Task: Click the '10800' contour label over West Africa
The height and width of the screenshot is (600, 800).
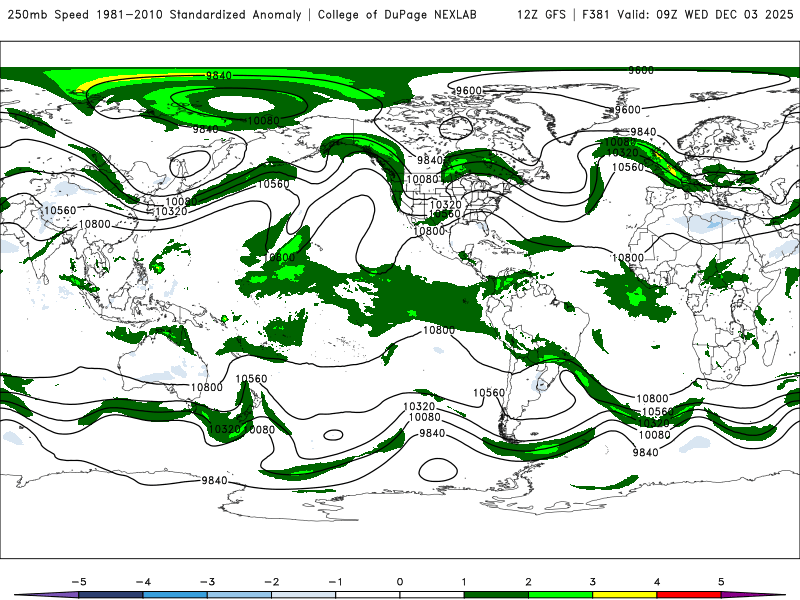Action: [x=628, y=258]
